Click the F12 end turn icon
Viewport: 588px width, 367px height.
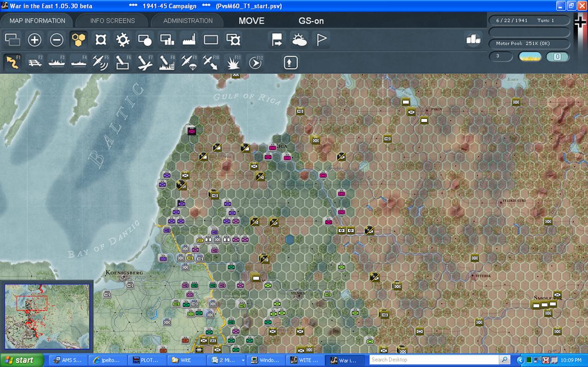pyautogui.click(x=255, y=62)
